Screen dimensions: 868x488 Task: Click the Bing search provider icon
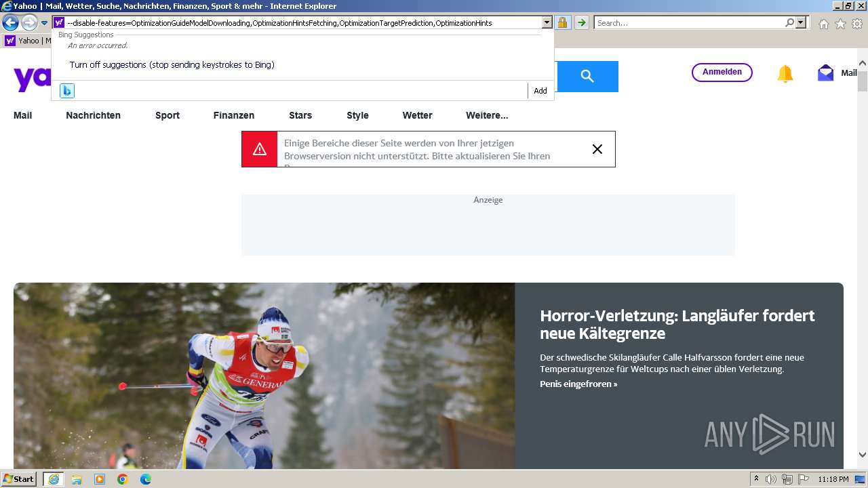pyautogui.click(x=66, y=91)
